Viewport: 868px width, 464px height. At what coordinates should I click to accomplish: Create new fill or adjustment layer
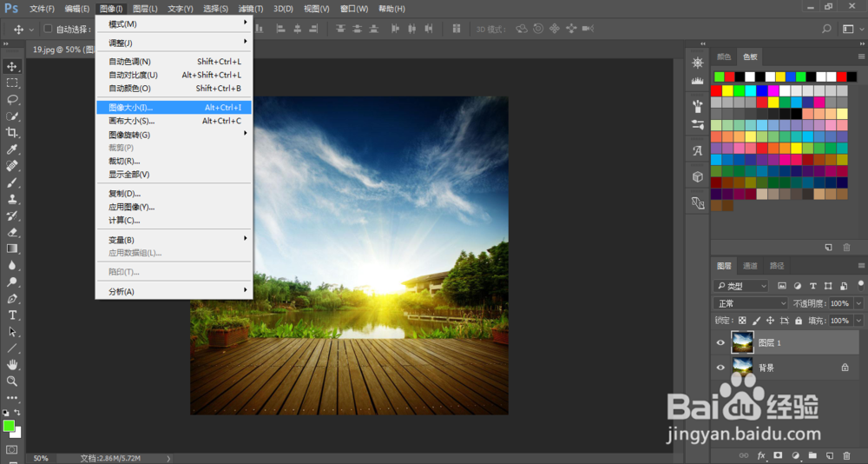point(795,455)
